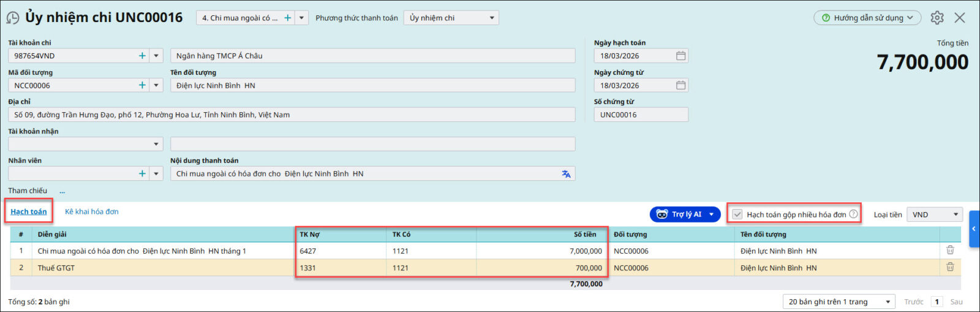Toggle Hạch toán gộp nhiều hóa đơn checkbox
Screen dimensions: 980x312
737,215
